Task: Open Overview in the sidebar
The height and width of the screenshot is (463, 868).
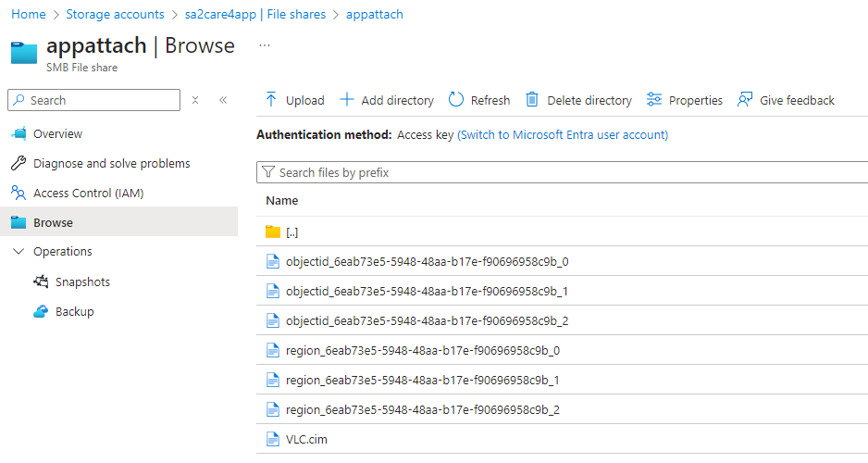Action: tap(57, 134)
